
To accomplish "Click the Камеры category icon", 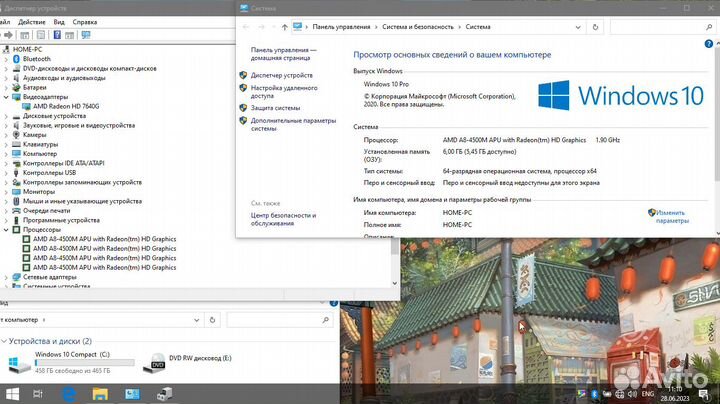I will tap(17, 135).
